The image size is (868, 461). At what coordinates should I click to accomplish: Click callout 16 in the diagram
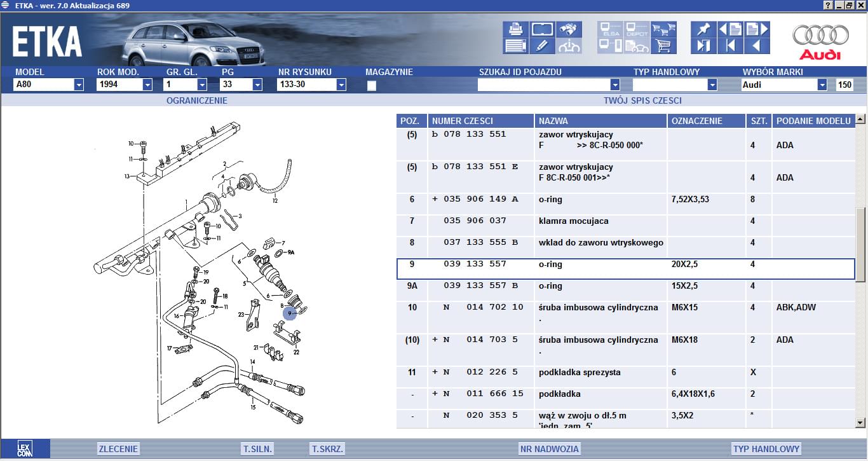(177, 315)
